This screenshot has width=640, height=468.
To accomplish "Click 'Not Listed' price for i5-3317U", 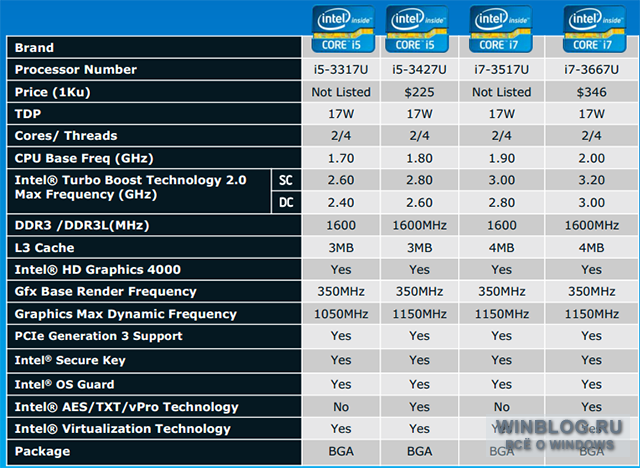I will point(341,92).
